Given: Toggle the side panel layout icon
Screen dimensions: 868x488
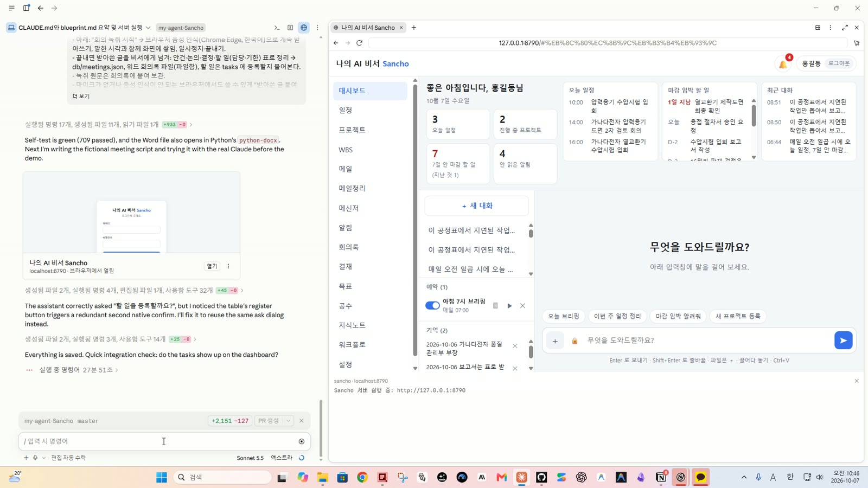Looking at the screenshot, I should (x=26, y=8).
